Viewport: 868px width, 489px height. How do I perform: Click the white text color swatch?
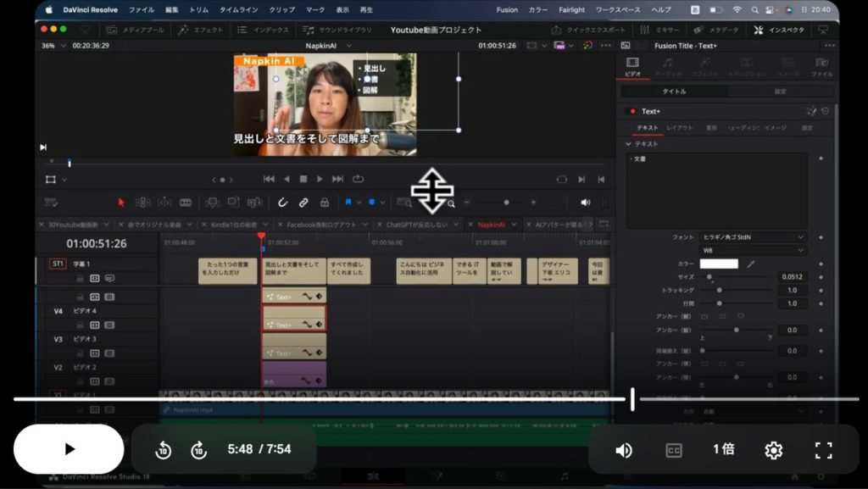[719, 264]
